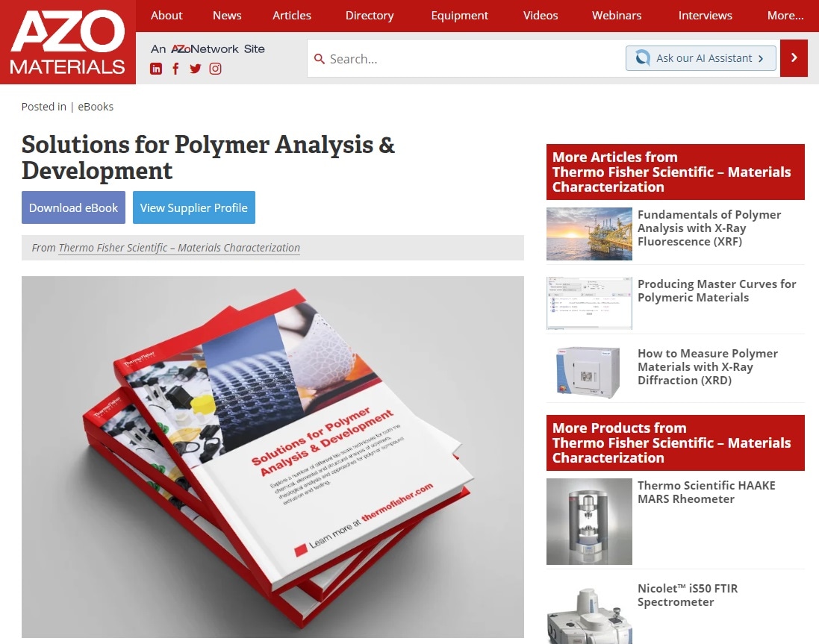The height and width of the screenshot is (644, 819).
Task: Click the Master Curves software screenshot thumbnail
Action: point(589,303)
